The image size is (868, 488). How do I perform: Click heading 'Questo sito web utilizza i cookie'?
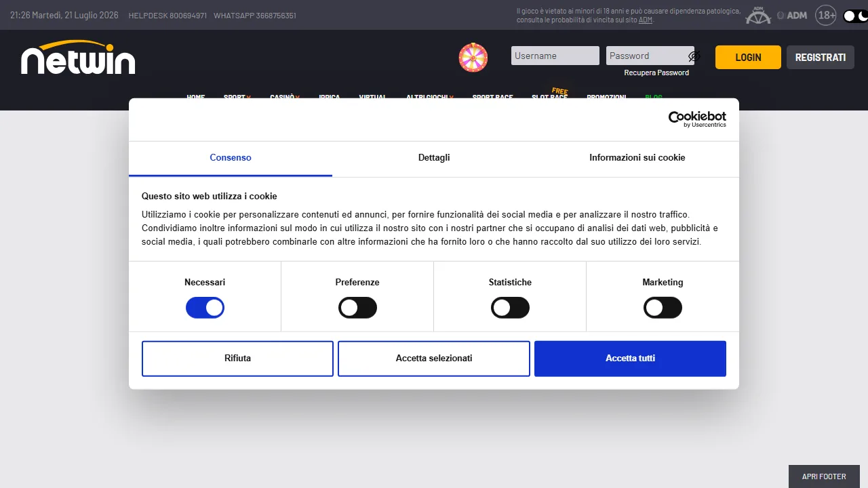pyautogui.click(x=210, y=197)
